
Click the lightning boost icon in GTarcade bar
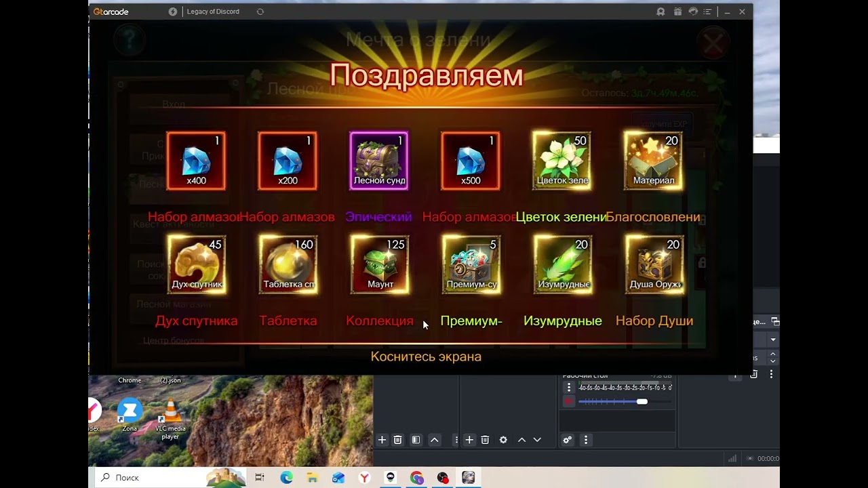[173, 12]
